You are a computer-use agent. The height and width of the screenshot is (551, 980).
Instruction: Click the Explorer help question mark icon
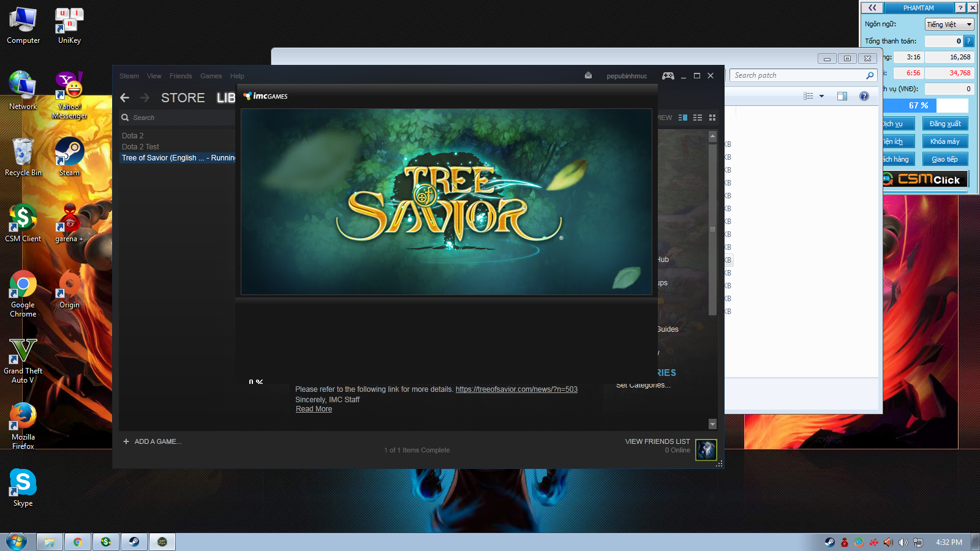(x=864, y=96)
